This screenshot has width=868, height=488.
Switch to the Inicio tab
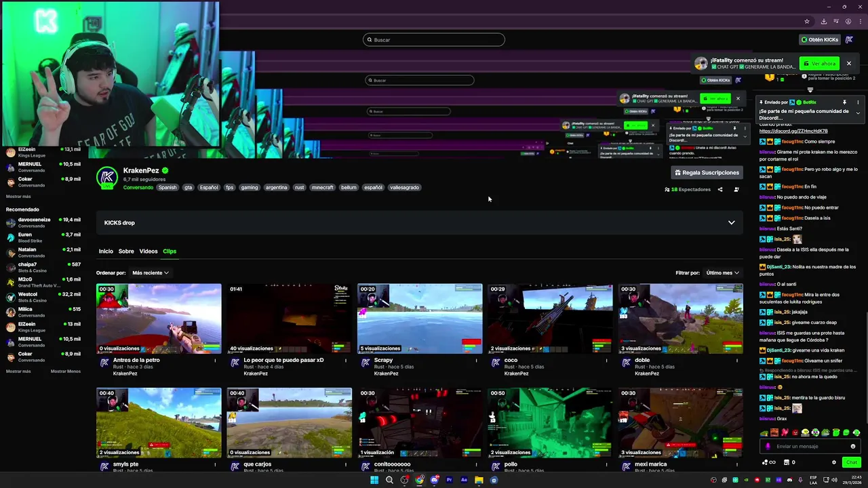click(x=106, y=251)
